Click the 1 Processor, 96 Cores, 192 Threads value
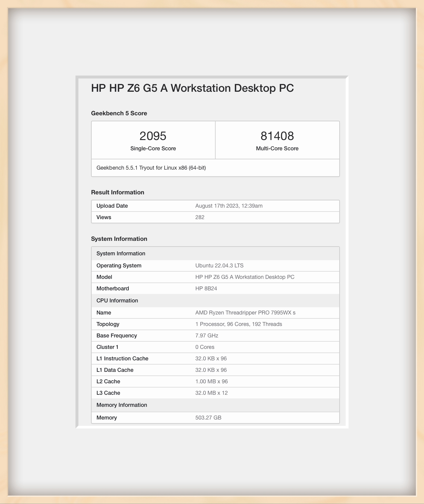424x504 pixels. click(239, 324)
